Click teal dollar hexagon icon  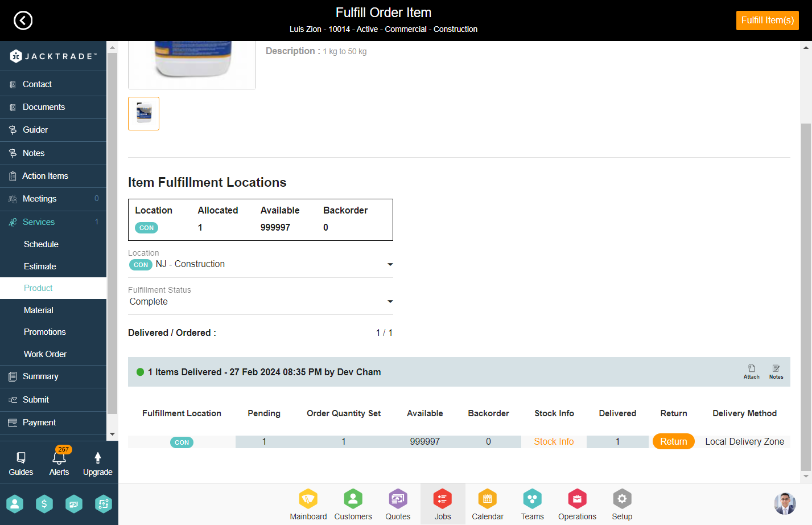click(x=44, y=504)
